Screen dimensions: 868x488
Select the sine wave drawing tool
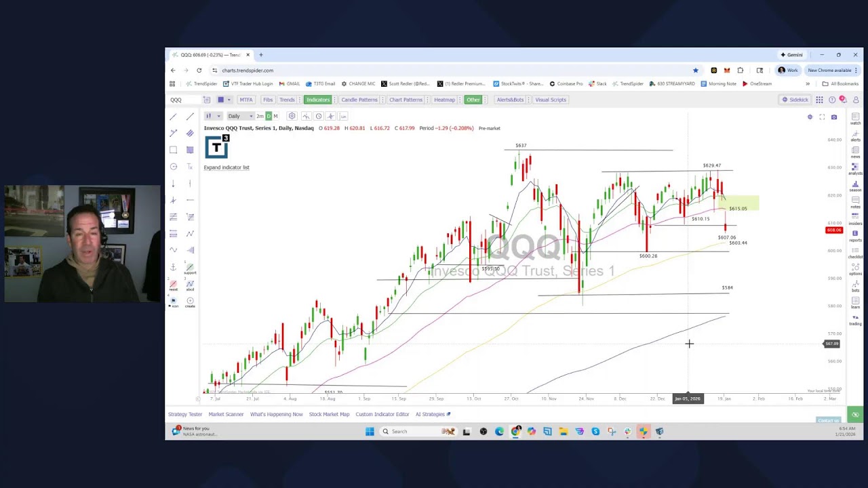(x=173, y=250)
